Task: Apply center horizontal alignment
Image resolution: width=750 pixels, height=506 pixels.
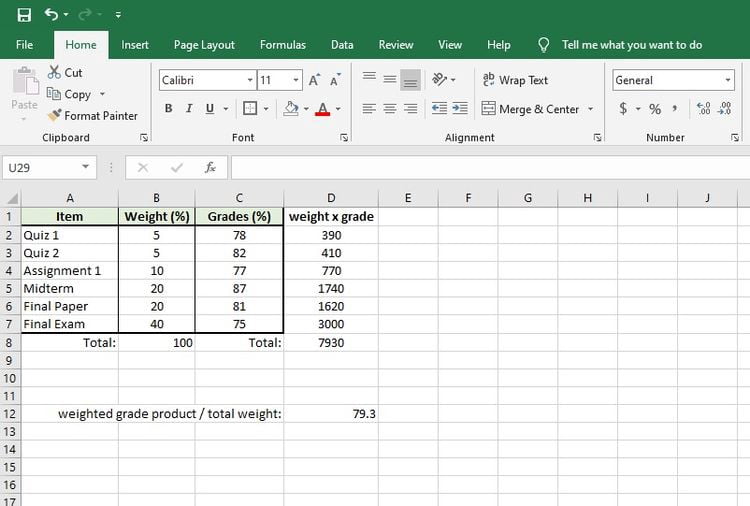Action: [x=390, y=109]
